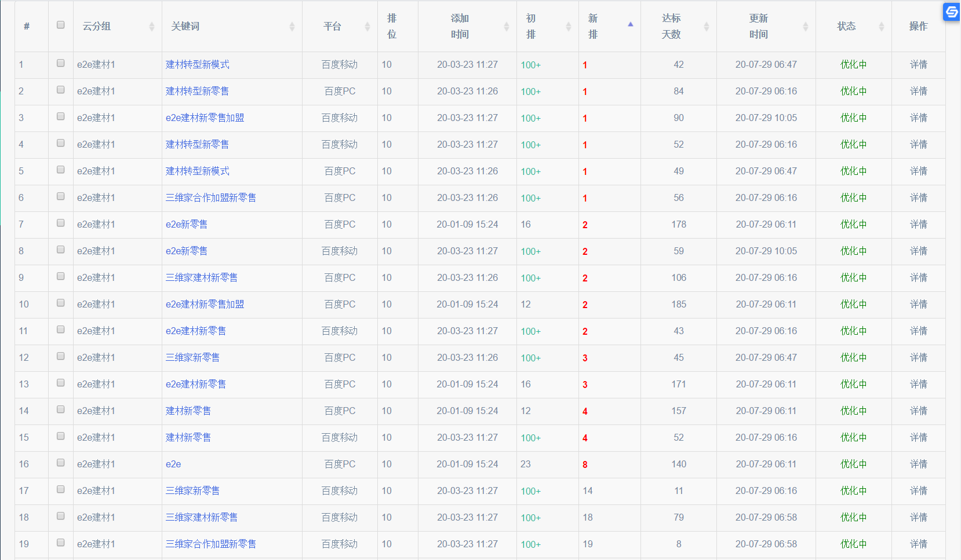Sort table by 关键词 column arrows
This screenshot has height=560, width=961.
pos(292,27)
